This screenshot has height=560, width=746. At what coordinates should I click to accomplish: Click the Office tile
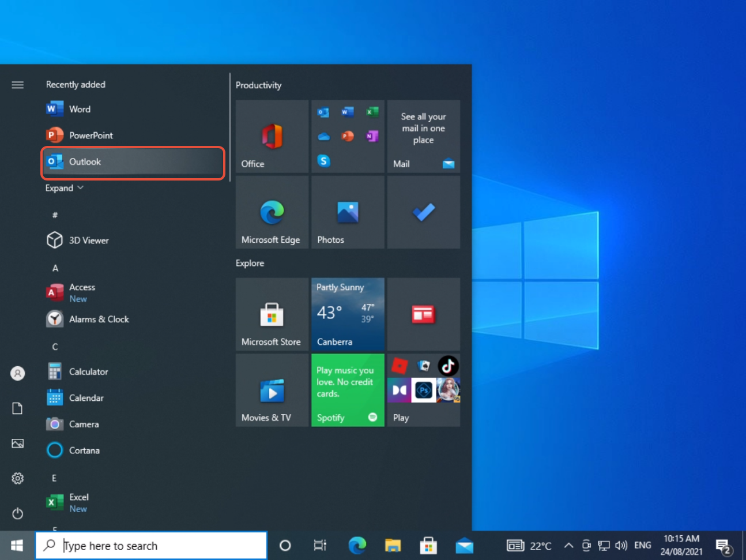click(x=272, y=137)
